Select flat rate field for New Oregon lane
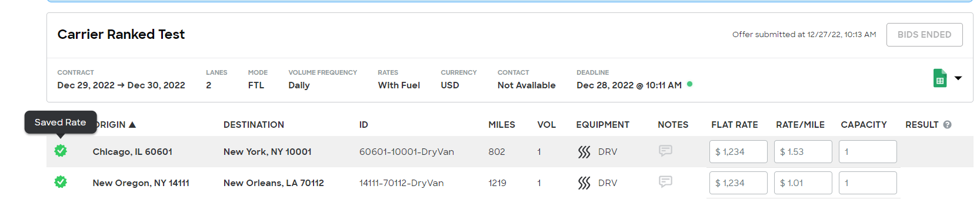 (738, 183)
